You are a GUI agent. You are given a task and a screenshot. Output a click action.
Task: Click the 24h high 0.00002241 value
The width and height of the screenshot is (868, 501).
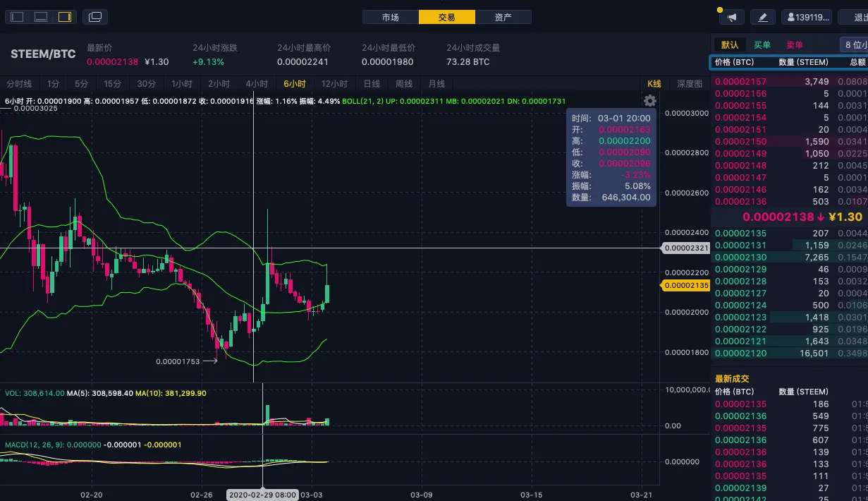point(302,62)
